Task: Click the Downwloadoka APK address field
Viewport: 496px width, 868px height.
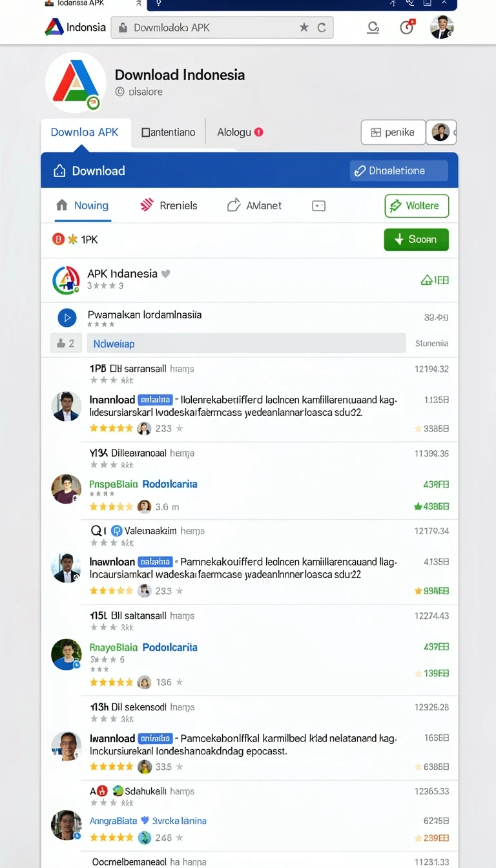Action: (x=222, y=28)
